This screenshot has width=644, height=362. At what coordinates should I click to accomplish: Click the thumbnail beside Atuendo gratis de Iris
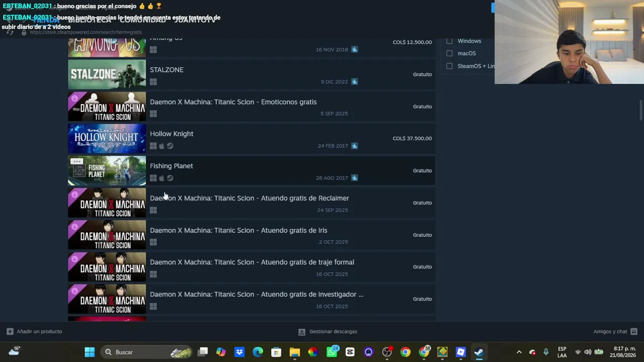pos(107,235)
